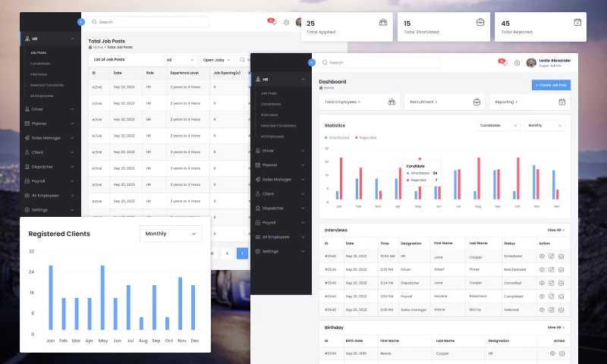Open the Monthly dropdown in Registered Clients
Viewport: 607px width, 364px height.
pyautogui.click(x=171, y=234)
